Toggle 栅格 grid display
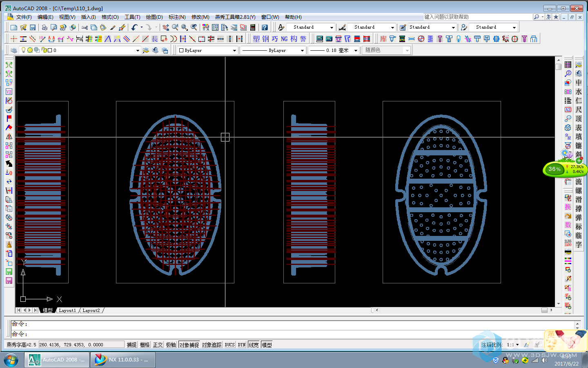 pyautogui.click(x=145, y=345)
